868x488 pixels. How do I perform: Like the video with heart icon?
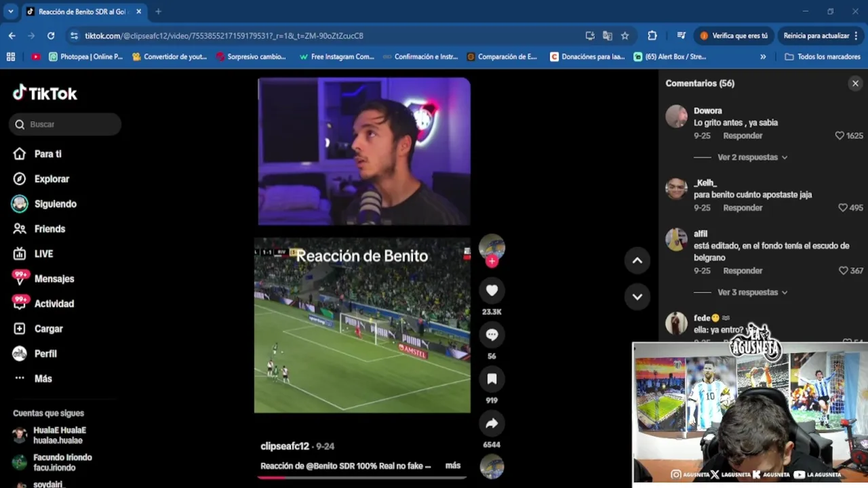(x=492, y=290)
